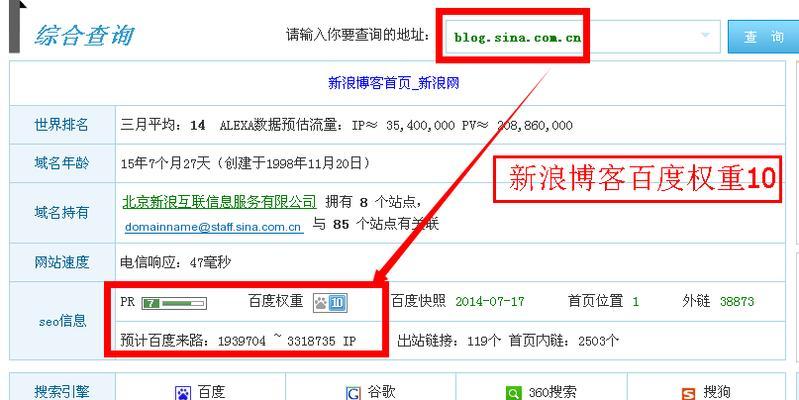This screenshot has width=799, height=400.
Task: Click the 百度快照 date 2014-07-17
Action: coord(490,301)
